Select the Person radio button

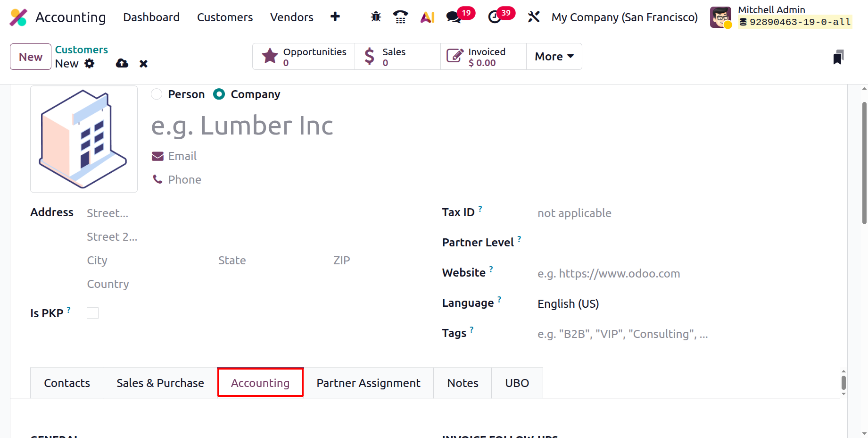157,94
